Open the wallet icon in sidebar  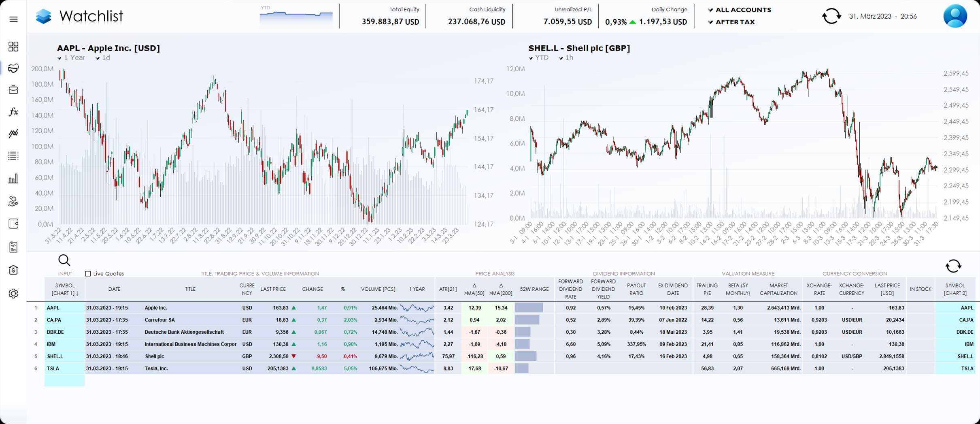point(13,224)
